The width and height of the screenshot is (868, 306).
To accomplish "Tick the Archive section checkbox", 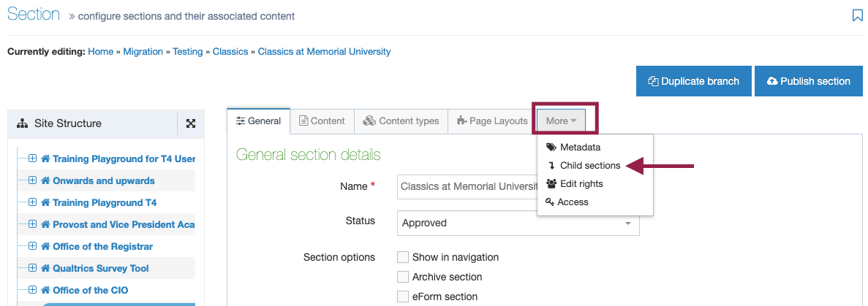I will click(403, 277).
